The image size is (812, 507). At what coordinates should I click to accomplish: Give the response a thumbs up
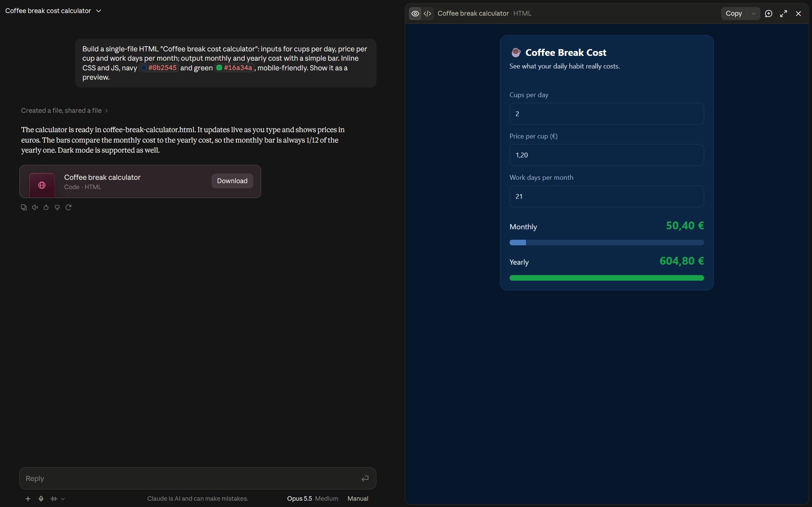[x=46, y=207]
